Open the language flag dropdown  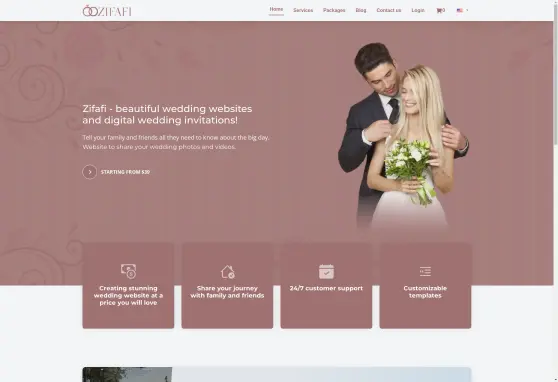click(462, 10)
